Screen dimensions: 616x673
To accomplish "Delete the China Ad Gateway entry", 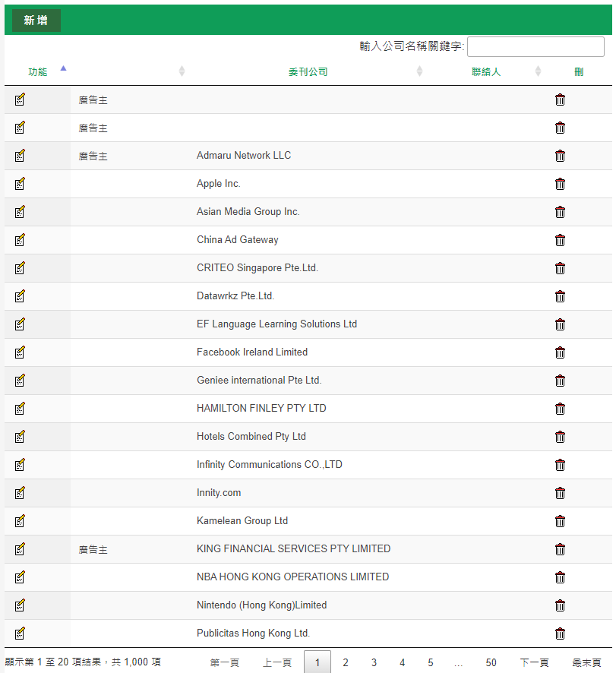I will click(560, 240).
